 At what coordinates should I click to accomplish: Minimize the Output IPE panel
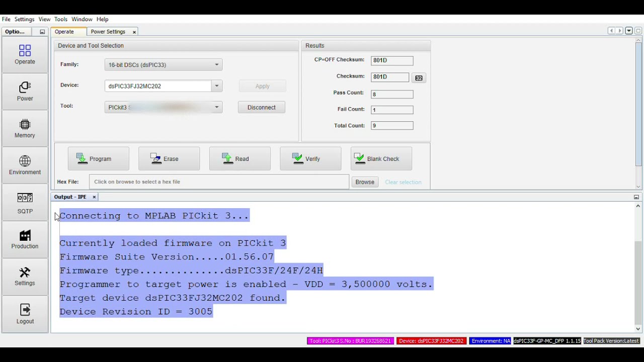pos(636,197)
